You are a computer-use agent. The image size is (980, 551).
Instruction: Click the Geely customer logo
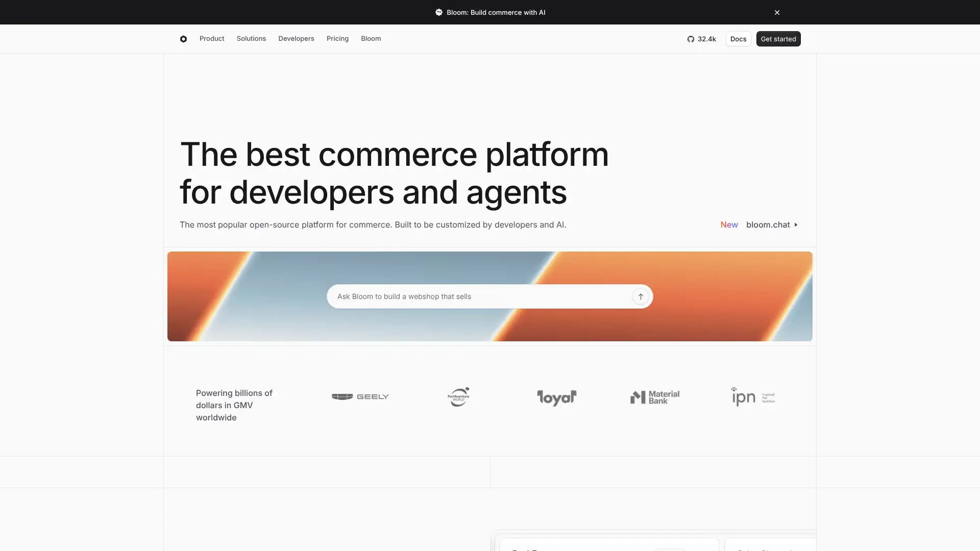click(360, 396)
